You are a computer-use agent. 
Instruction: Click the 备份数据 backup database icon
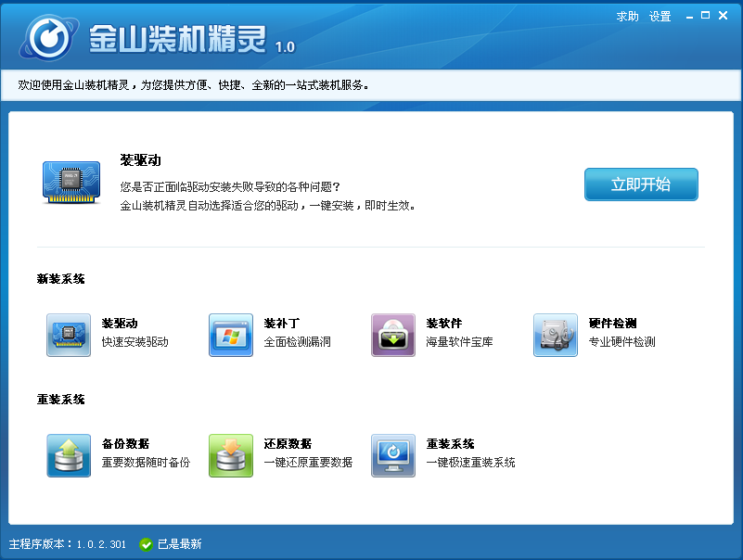[x=69, y=455]
